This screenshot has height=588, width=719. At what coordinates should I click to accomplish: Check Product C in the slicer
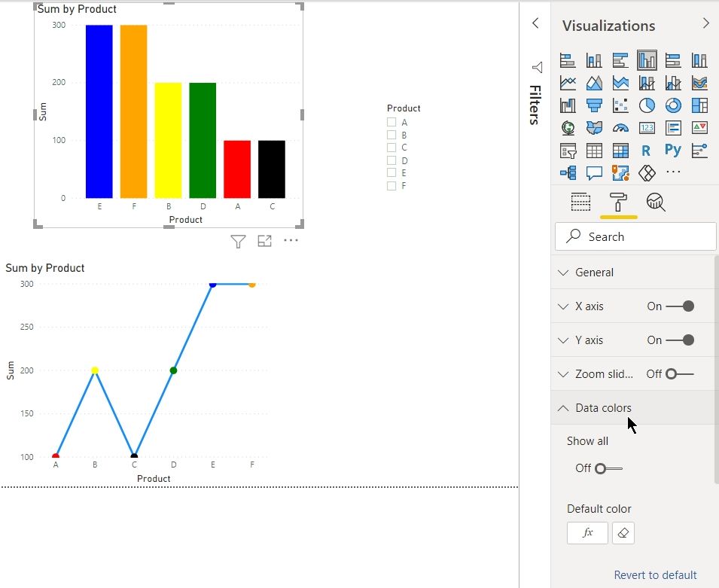391,148
